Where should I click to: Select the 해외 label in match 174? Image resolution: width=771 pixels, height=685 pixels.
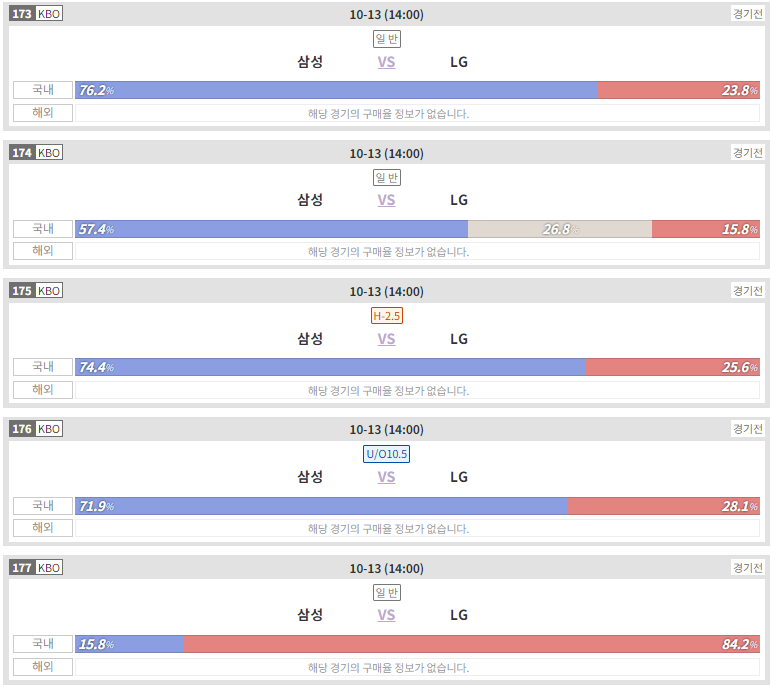point(43,251)
